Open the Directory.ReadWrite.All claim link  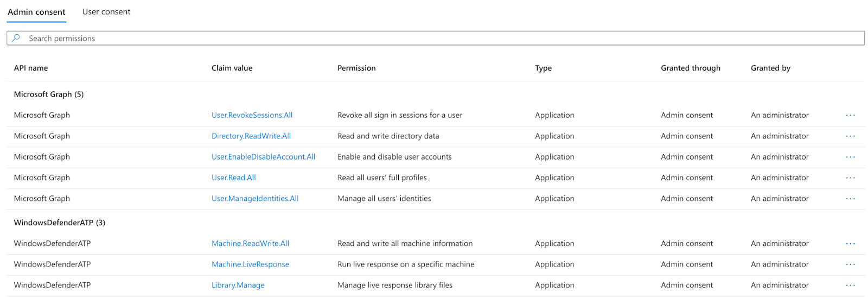click(251, 136)
